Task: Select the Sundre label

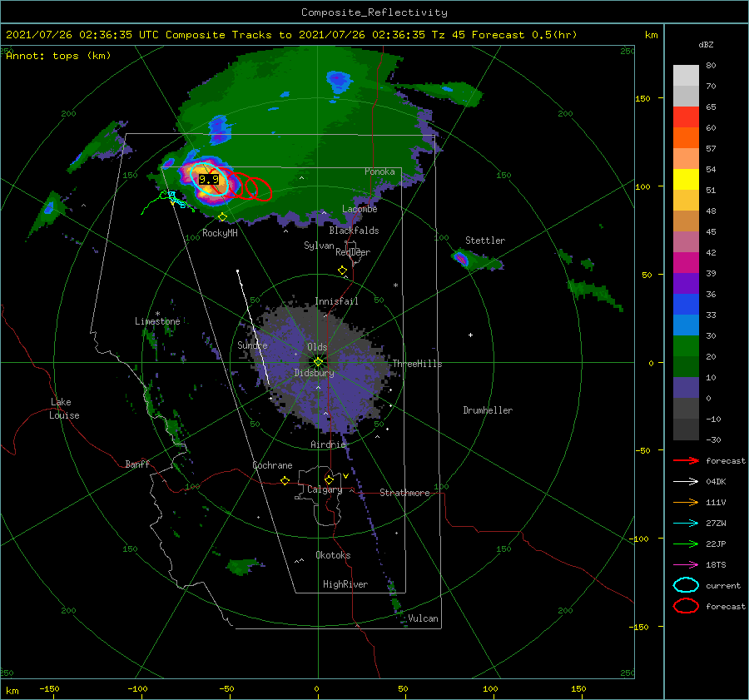Action: pos(252,345)
